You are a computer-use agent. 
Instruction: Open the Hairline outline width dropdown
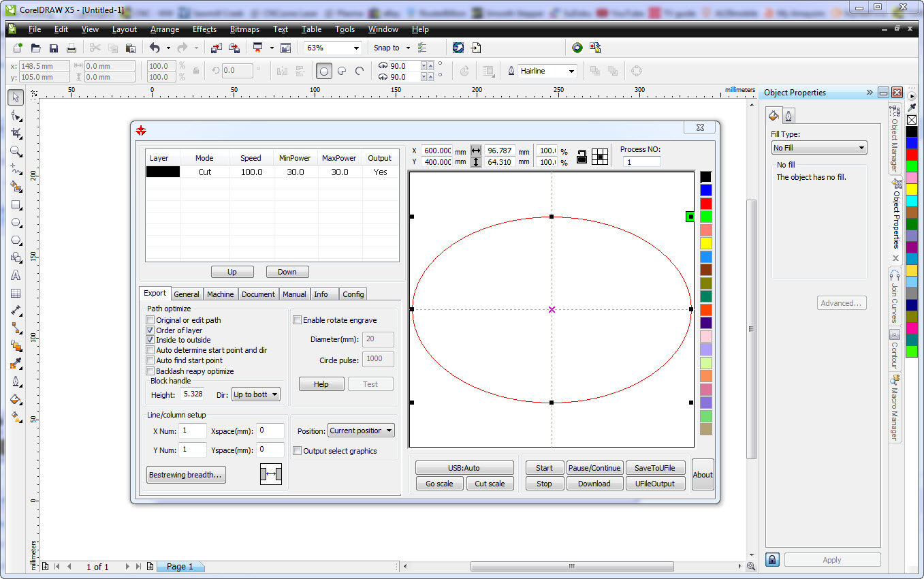point(571,71)
